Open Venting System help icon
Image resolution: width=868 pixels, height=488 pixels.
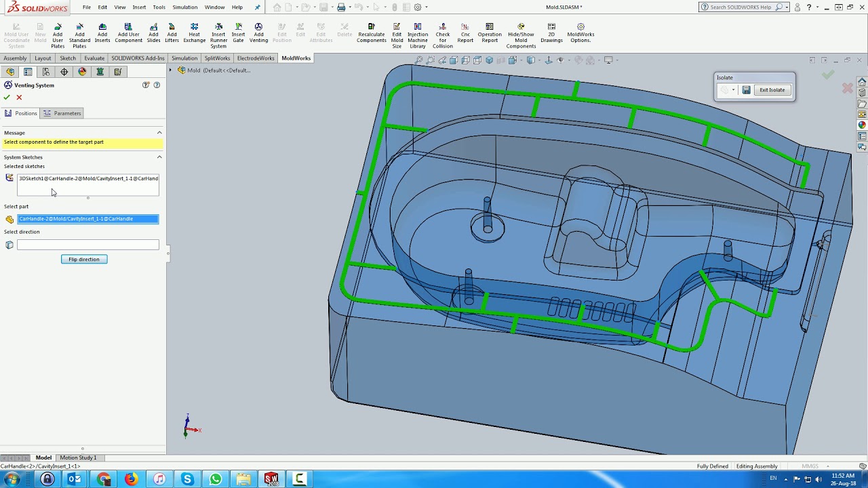(157, 85)
